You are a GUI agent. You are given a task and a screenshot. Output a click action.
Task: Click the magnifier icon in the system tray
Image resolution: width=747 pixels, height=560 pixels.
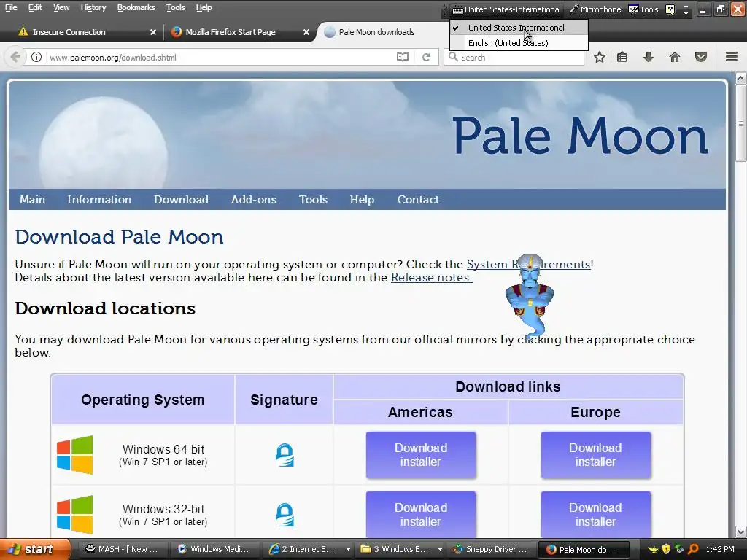[x=693, y=549]
